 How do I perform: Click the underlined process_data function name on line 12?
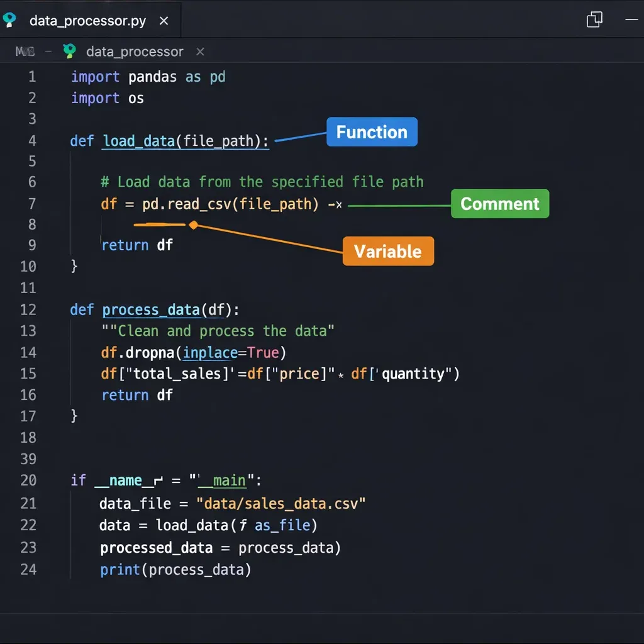pyautogui.click(x=151, y=310)
